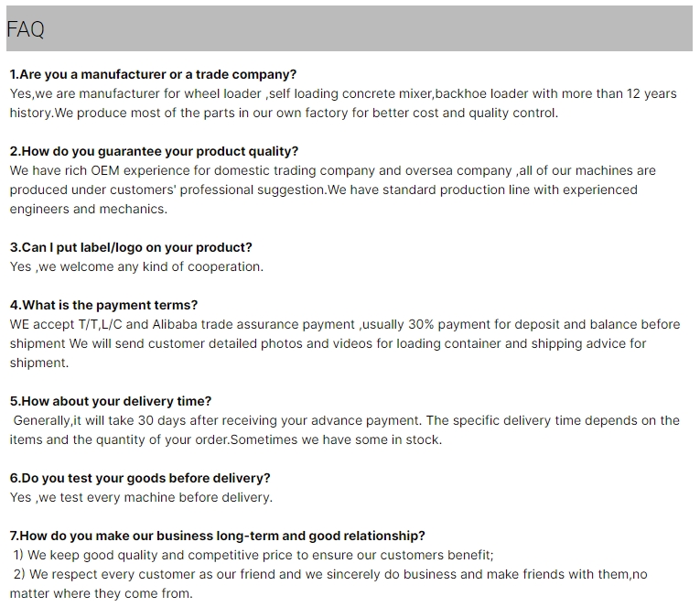Click the line beginning 'We have rich OEM experience'
This screenshot has height=607, width=700.
click(x=332, y=170)
